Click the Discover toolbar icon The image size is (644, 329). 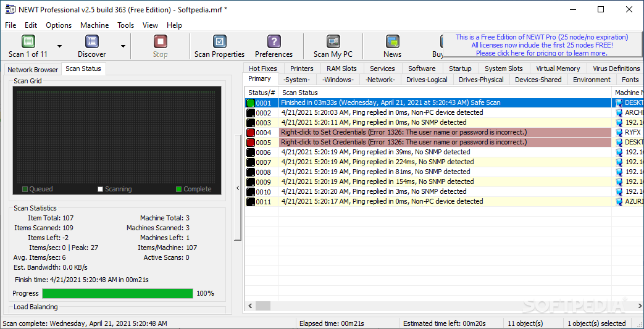click(91, 42)
